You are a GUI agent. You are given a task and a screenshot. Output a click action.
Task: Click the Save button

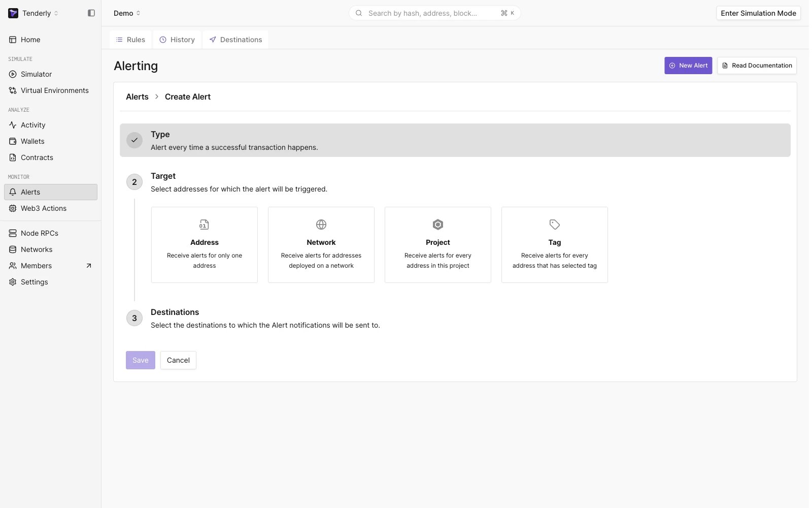tap(141, 360)
